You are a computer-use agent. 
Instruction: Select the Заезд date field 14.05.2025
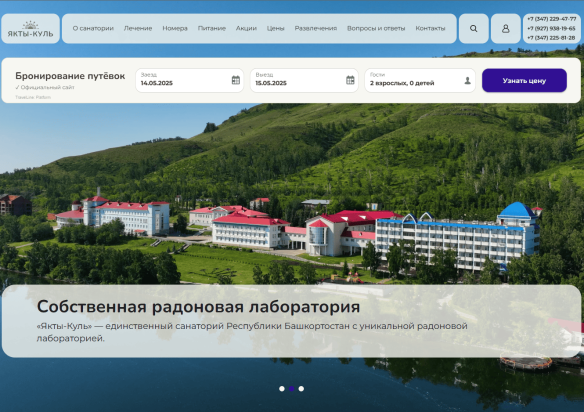pos(189,80)
